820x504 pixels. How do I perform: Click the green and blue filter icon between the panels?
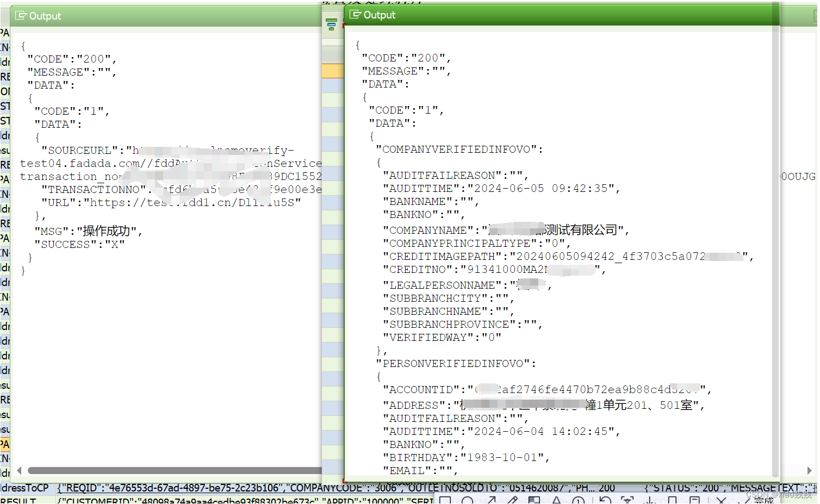click(x=331, y=24)
